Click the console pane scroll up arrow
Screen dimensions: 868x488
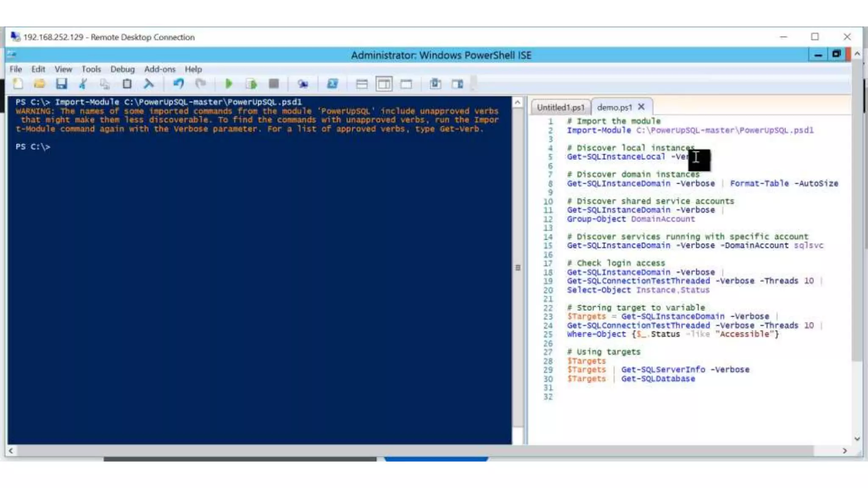coord(517,103)
